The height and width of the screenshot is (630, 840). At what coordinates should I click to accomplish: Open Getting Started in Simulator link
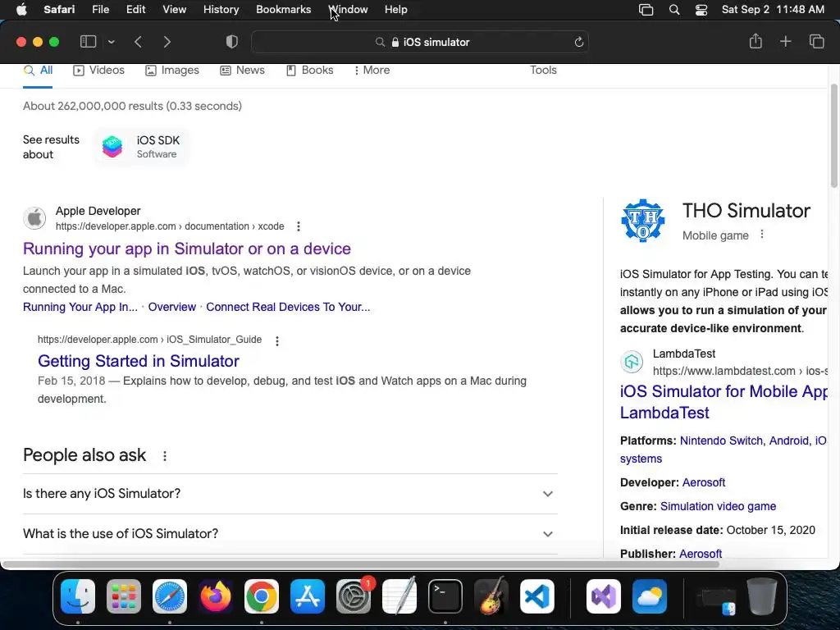click(138, 361)
